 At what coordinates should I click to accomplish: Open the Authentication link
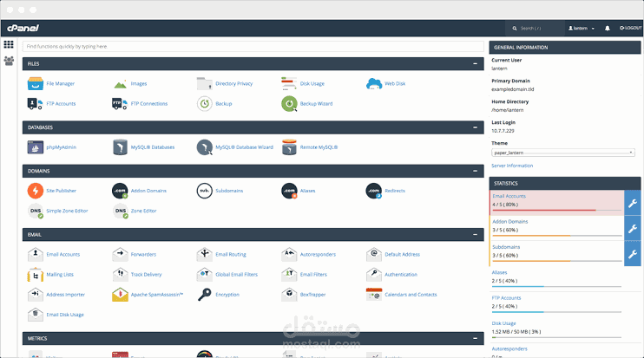(401, 274)
